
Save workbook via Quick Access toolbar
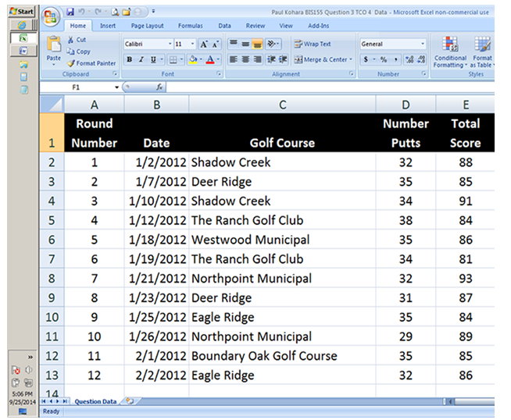(x=70, y=12)
